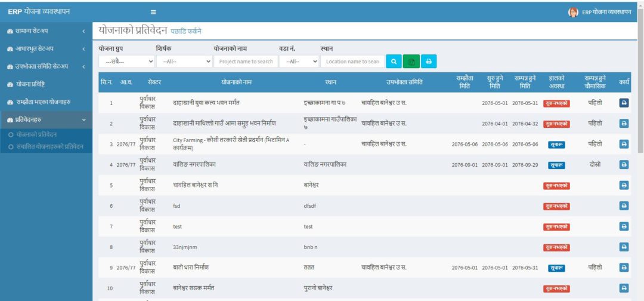
Task: Click सुचारू badge in वालिङ नगरपालिका row
Action: [x=556, y=165]
